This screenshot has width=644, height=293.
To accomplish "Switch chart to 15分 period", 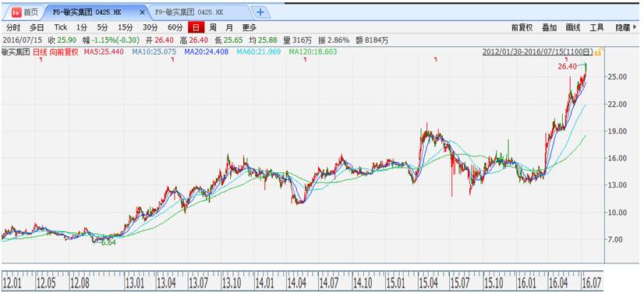I will [126, 27].
